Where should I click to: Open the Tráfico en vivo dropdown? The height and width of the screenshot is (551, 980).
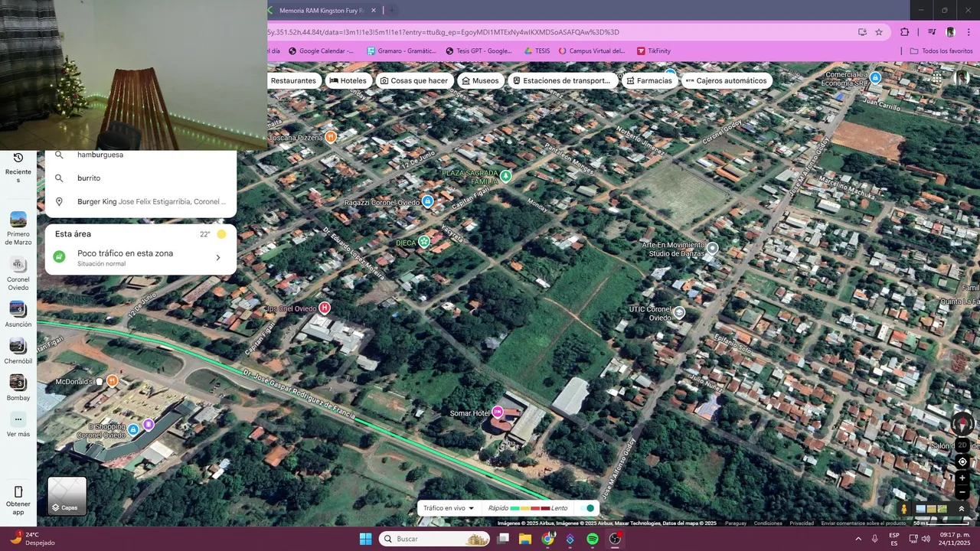pos(449,508)
